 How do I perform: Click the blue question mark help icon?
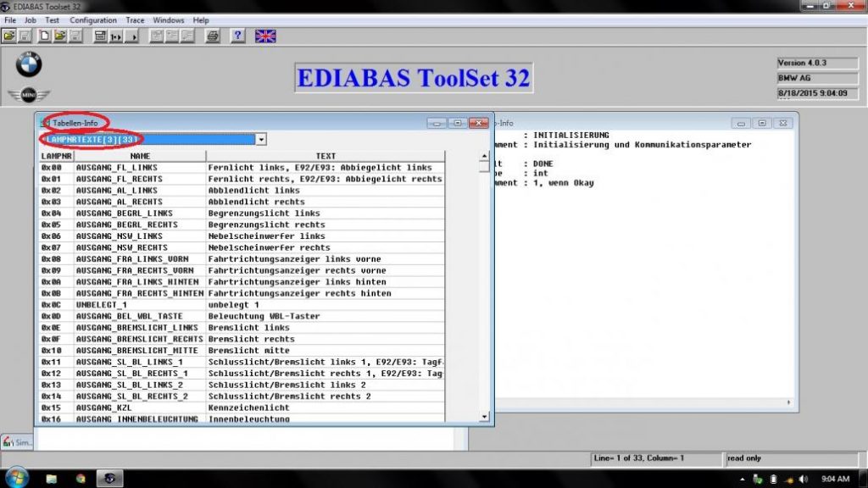pos(237,36)
